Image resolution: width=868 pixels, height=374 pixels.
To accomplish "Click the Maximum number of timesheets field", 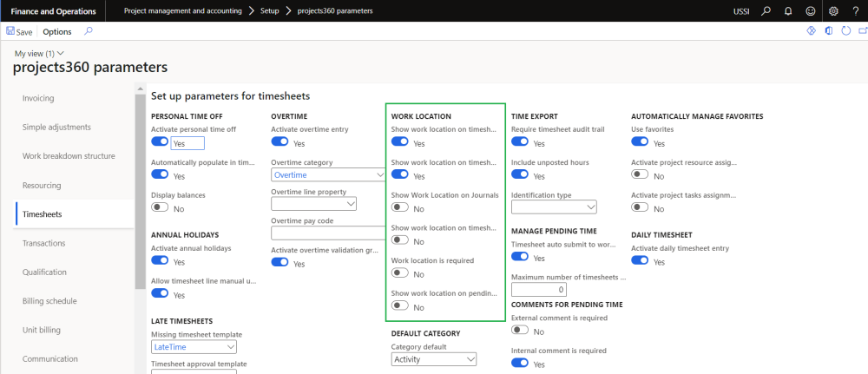I will point(539,290).
